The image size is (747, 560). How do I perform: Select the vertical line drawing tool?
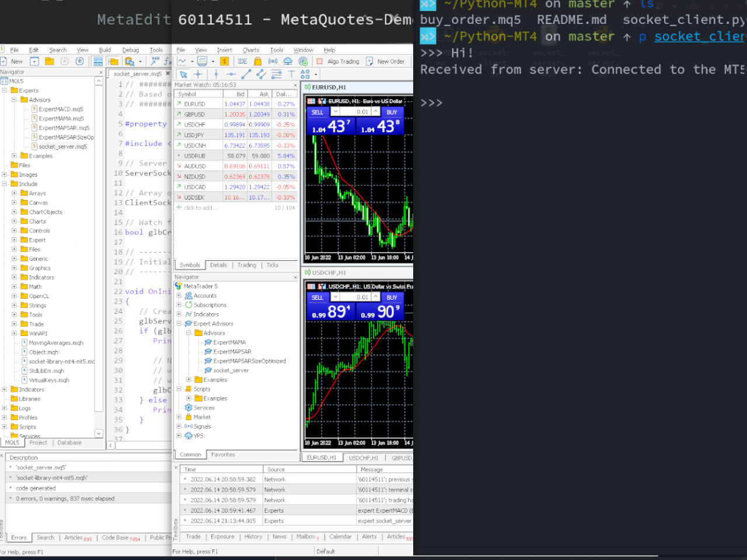[x=216, y=75]
